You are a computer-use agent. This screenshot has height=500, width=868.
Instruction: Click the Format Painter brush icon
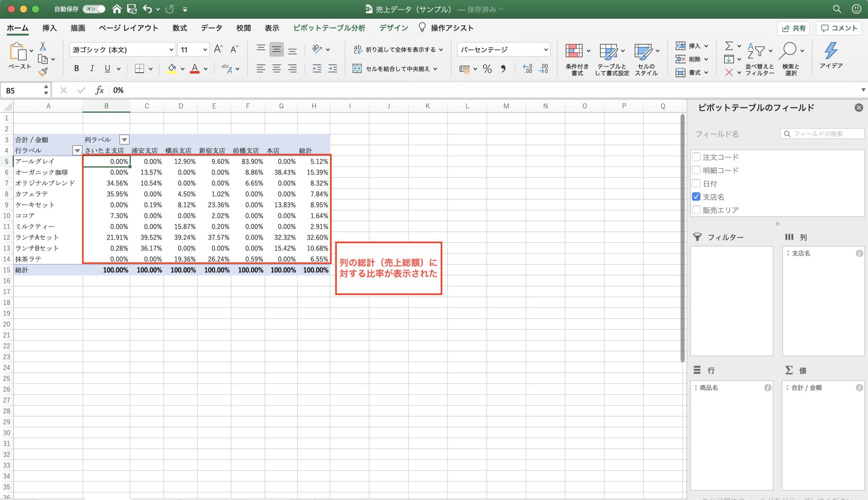(43, 72)
